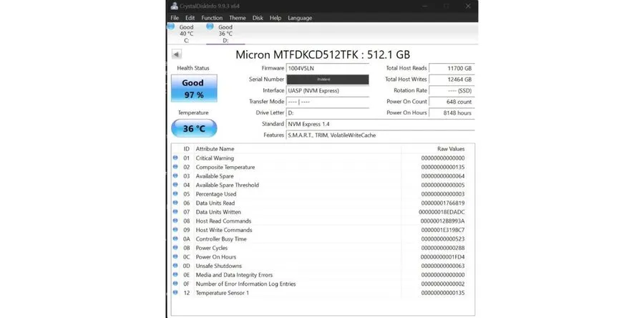Click raw value 0000001E3198C7

pyautogui.click(x=443, y=230)
